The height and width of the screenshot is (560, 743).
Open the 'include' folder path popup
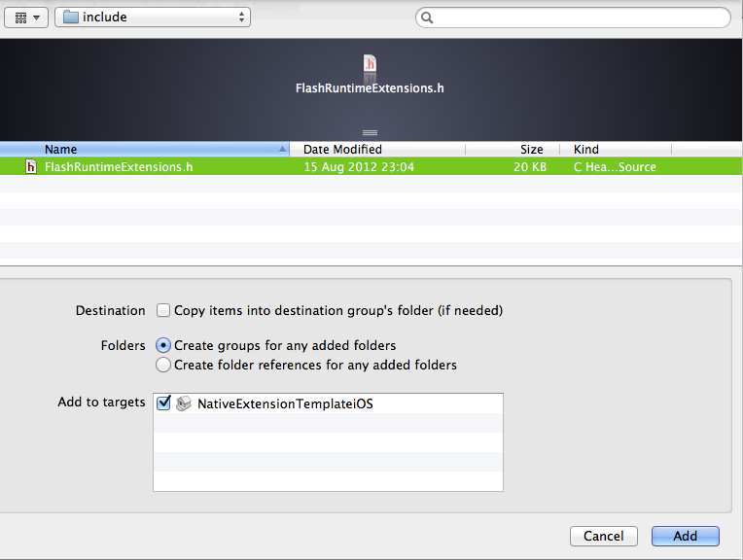[153, 17]
